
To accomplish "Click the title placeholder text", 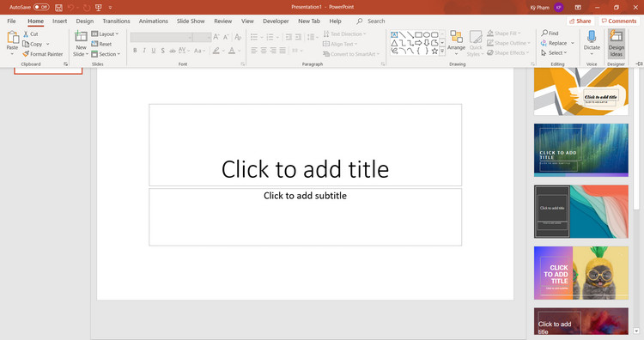I will pyautogui.click(x=305, y=169).
